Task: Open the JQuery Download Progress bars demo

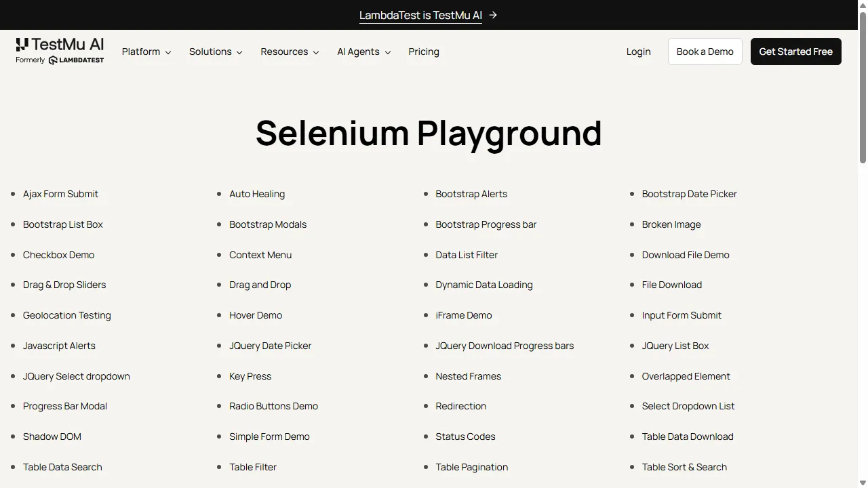Action: tap(505, 346)
